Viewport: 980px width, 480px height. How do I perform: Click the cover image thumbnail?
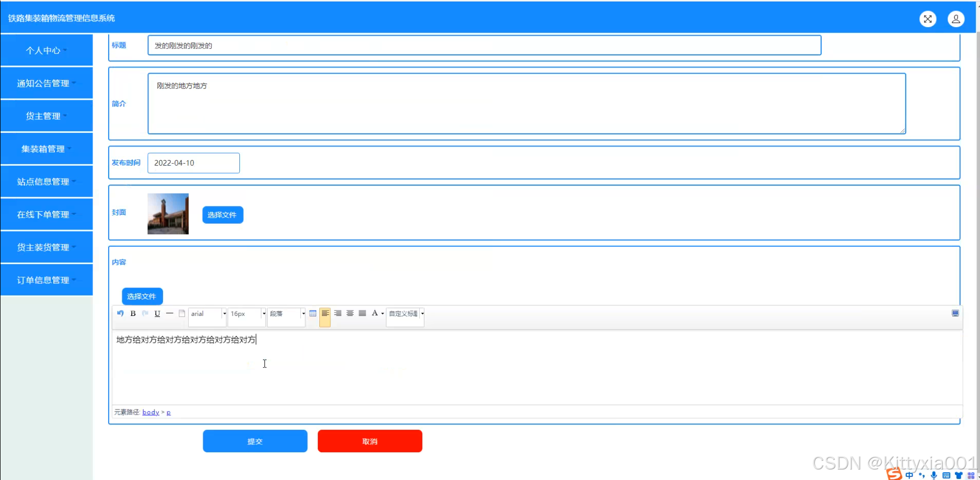tap(168, 213)
